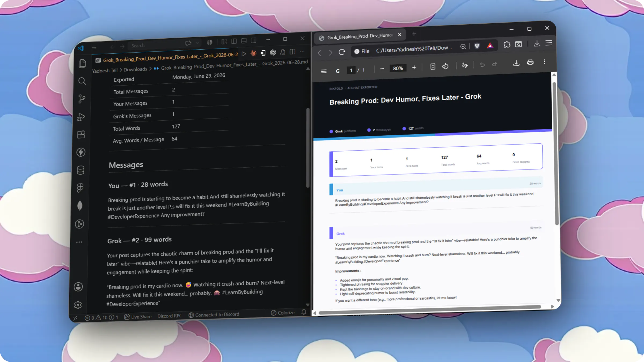The height and width of the screenshot is (362, 644).
Task: Start Live Share from the status bar
Action: click(138, 317)
